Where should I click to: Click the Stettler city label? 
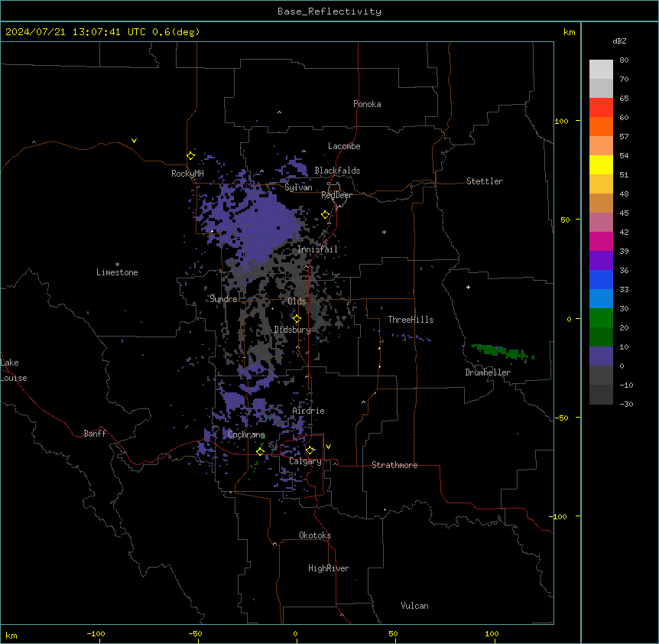[x=485, y=181]
